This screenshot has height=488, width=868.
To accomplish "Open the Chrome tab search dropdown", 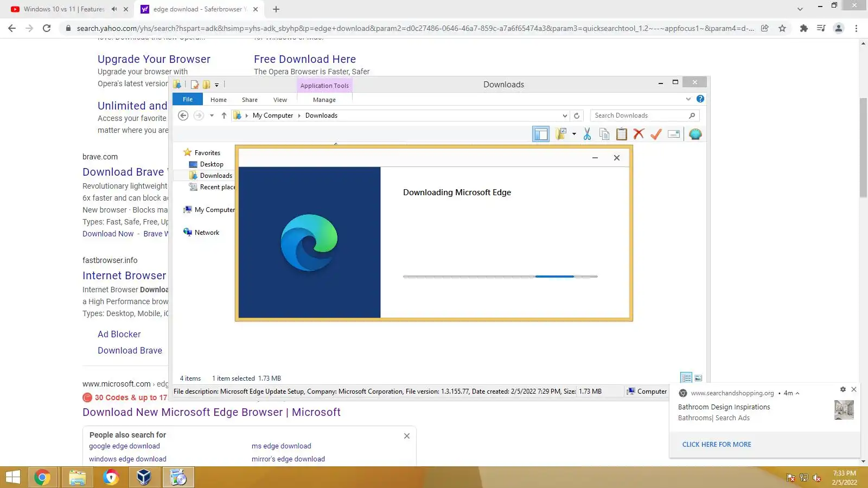I will (x=800, y=9).
